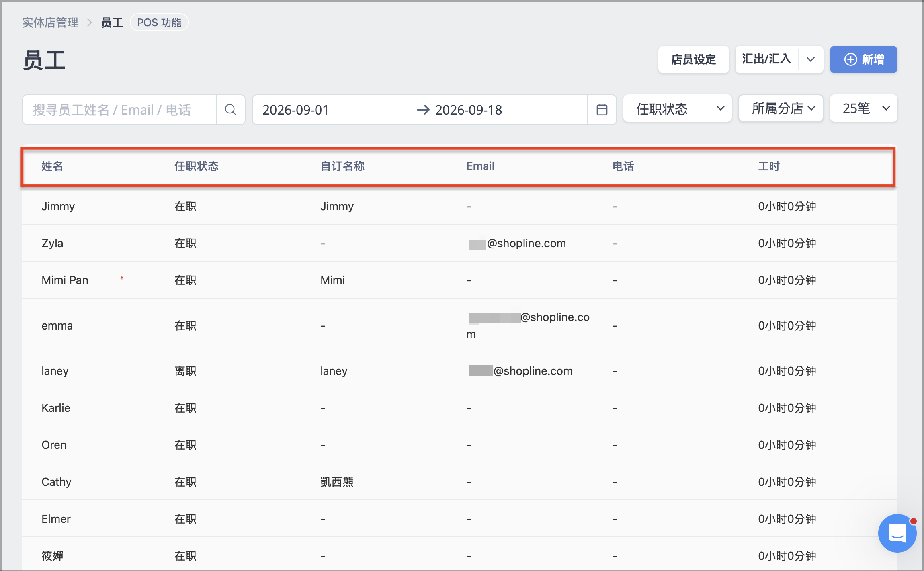Select the laney name cell
The height and width of the screenshot is (571, 924).
pyautogui.click(x=55, y=371)
